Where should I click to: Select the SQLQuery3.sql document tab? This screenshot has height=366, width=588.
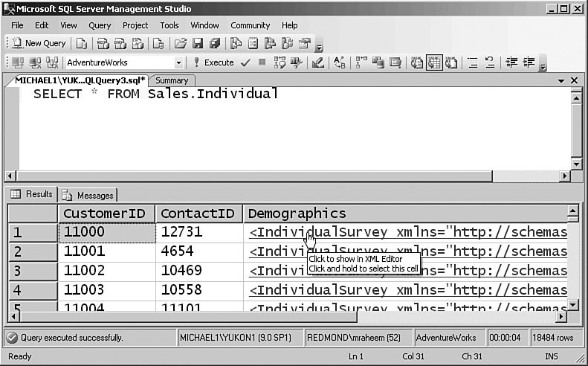point(80,80)
